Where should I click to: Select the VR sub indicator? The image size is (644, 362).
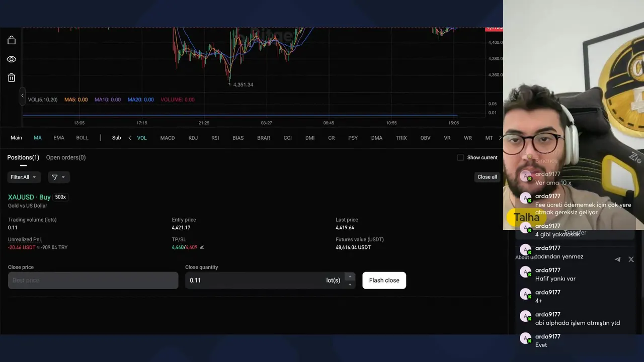point(447,138)
